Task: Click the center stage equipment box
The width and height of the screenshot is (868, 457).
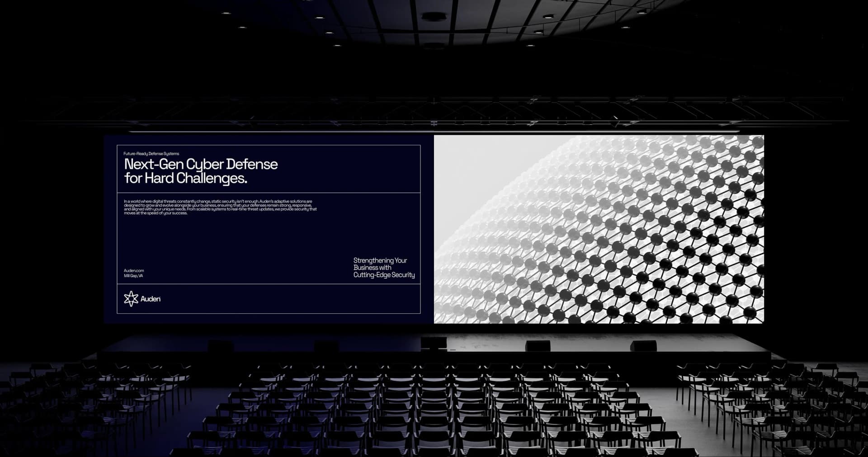Action: 433,344
